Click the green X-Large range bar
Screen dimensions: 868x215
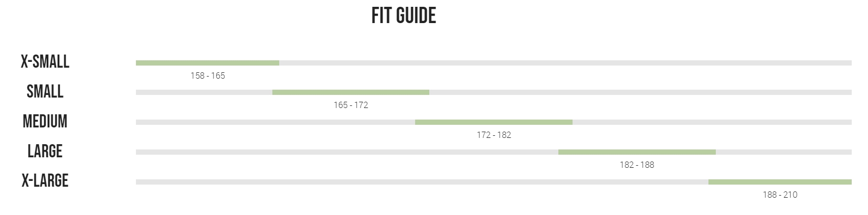(780, 182)
